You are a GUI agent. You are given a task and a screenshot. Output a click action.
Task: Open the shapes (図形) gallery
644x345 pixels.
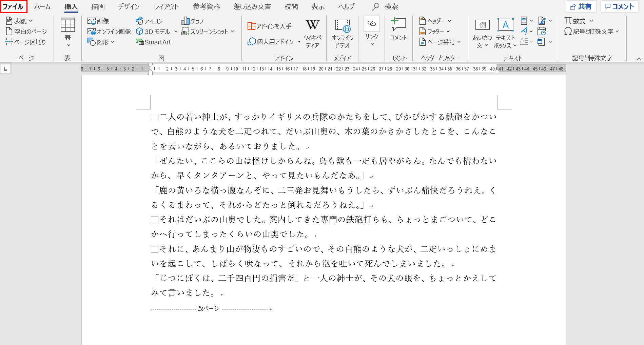click(x=101, y=42)
